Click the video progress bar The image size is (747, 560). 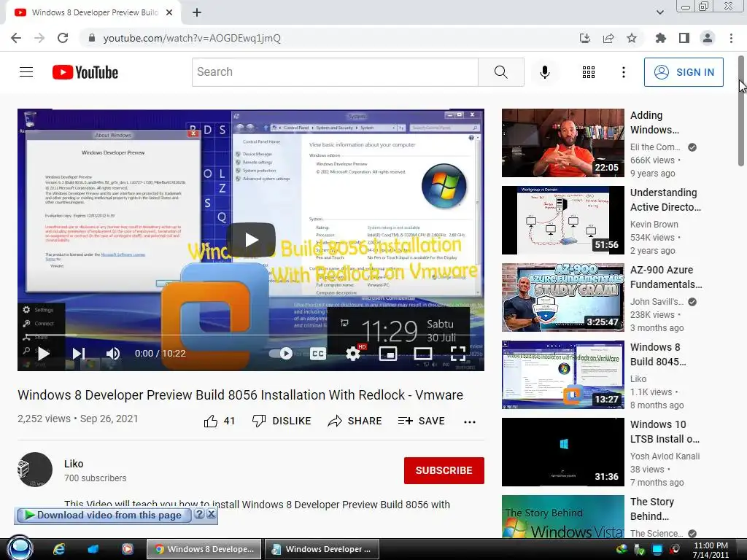click(251, 335)
